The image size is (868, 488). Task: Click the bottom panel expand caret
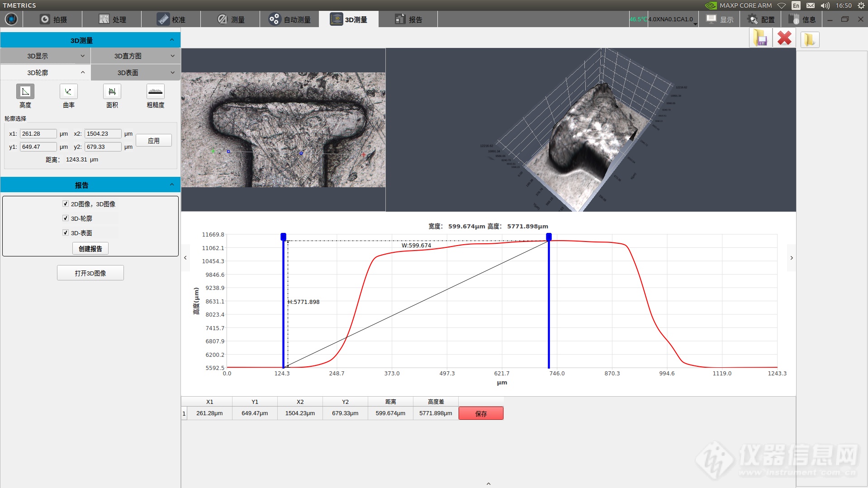[489, 484]
